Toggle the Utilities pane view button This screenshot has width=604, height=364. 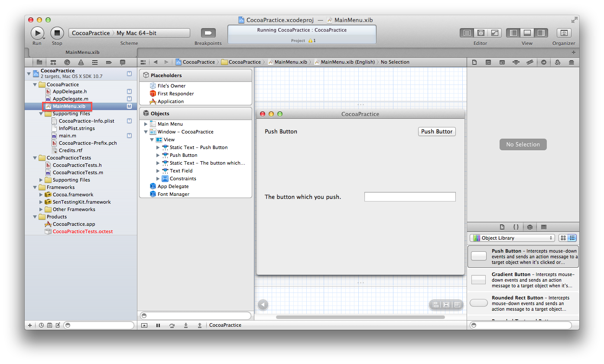click(x=541, y=33)
